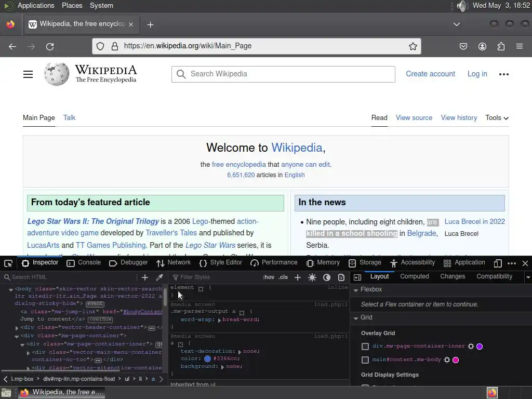This screenshot has height=399, width=532.
Task: Change pink grid overlay color swatch
Action: (456, 360)
